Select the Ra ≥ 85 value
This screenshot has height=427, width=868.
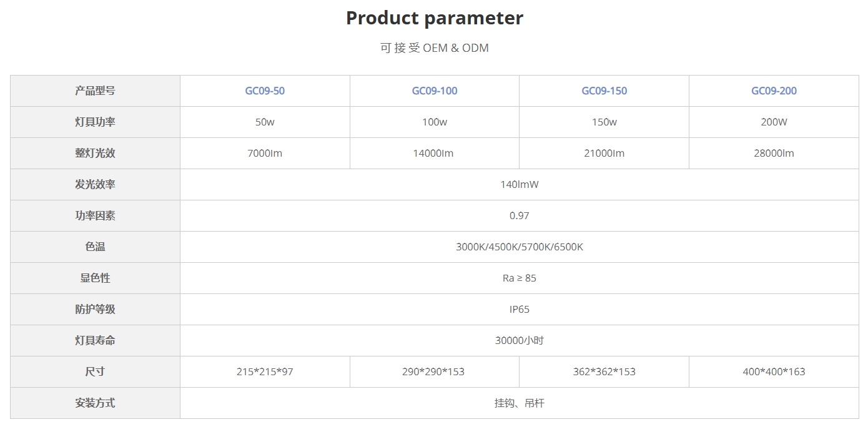[519, 278]
